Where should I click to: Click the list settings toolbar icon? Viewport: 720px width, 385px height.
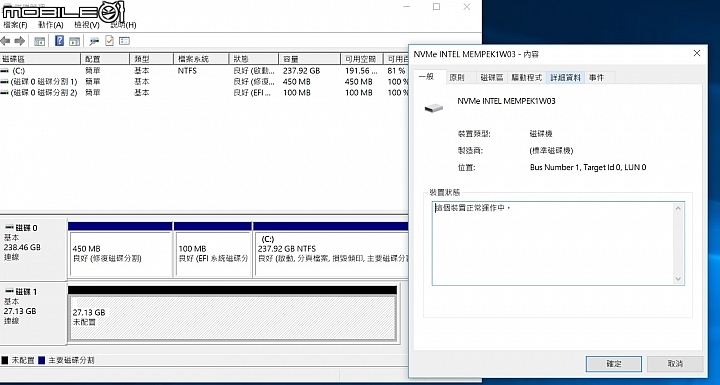(124, 41)
